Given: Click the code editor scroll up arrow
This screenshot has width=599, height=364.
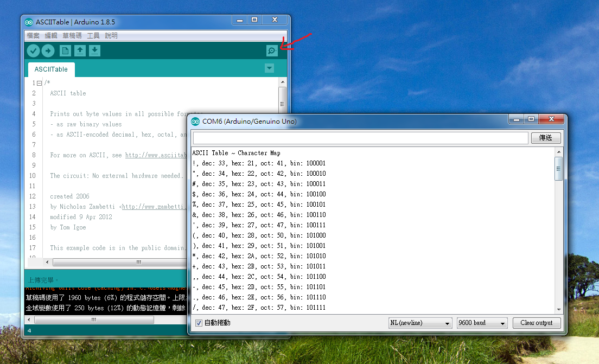Looking at the screenshot, I should click(x=282, y=82).
